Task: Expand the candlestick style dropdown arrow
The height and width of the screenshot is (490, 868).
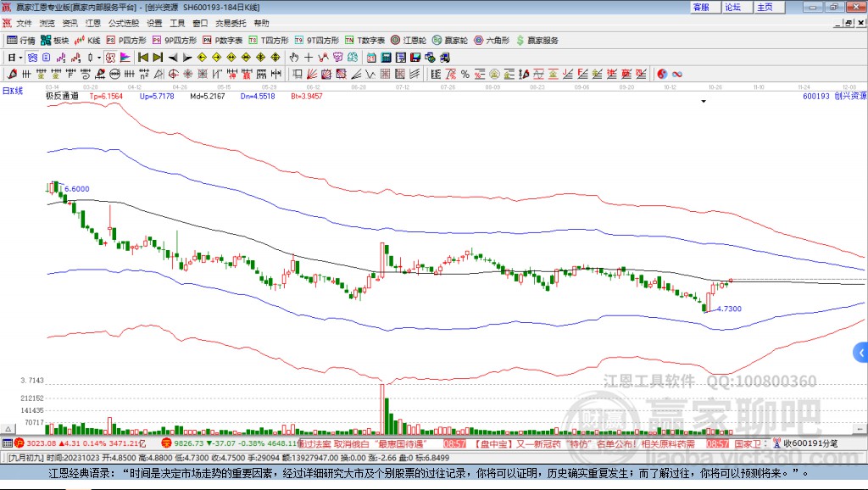Action: [x=99, y=58]
